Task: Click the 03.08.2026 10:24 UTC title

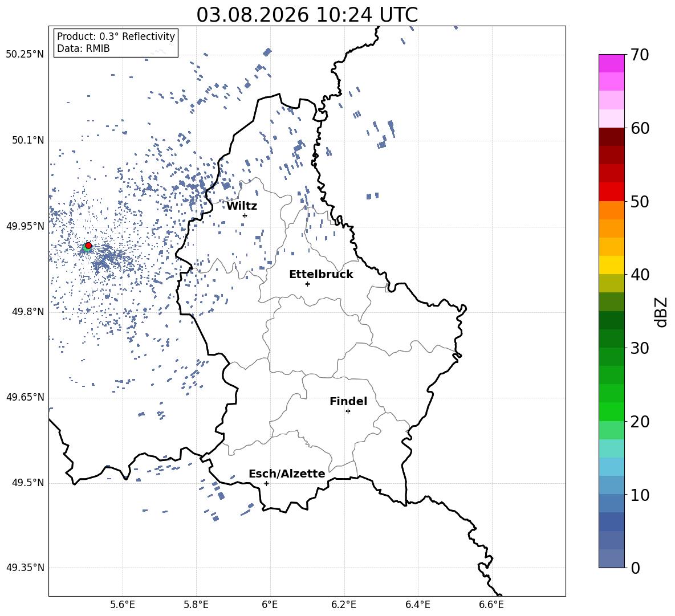Action: [307, 15]
